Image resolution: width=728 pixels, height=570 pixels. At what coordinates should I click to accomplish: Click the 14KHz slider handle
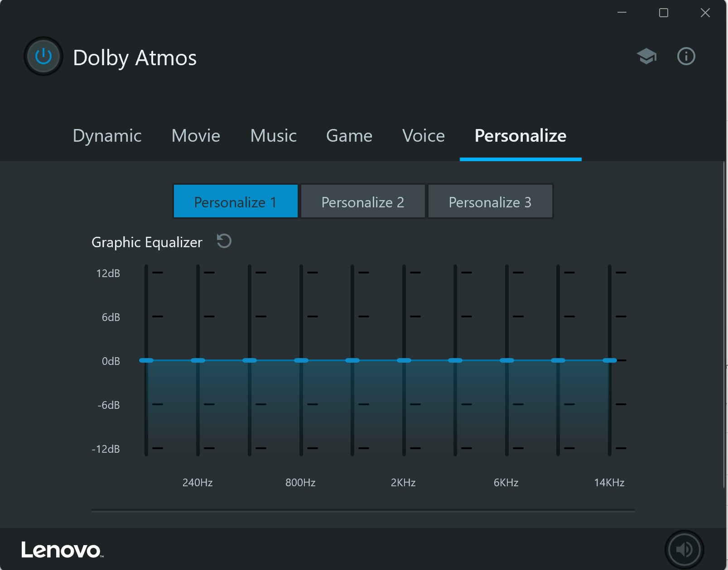(x=610, y=360)
